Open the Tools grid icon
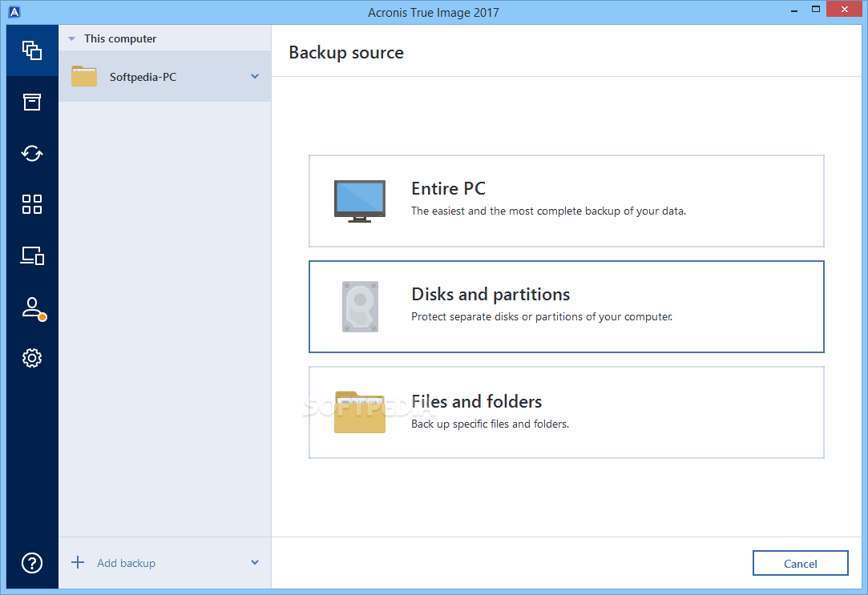Image resolution: width=868 pixels, height=595 pixels. (x=32, y=204)
